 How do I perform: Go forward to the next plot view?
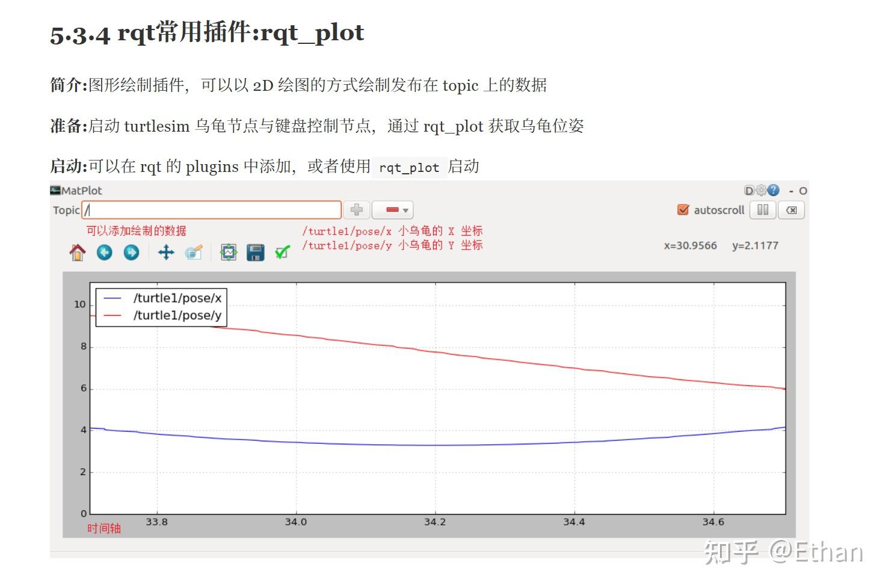point(131,253)
